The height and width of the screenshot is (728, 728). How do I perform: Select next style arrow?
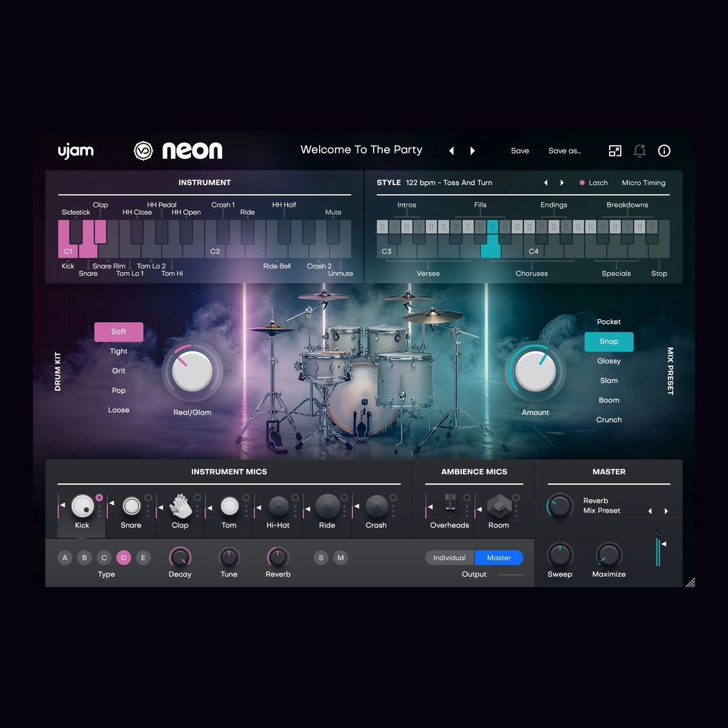click(562, 183)
